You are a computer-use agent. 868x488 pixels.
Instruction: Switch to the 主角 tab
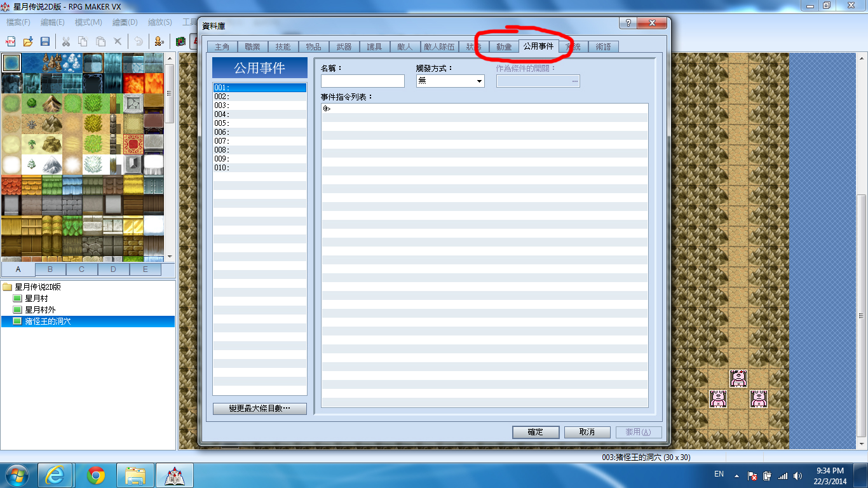(x=222, y=47)
